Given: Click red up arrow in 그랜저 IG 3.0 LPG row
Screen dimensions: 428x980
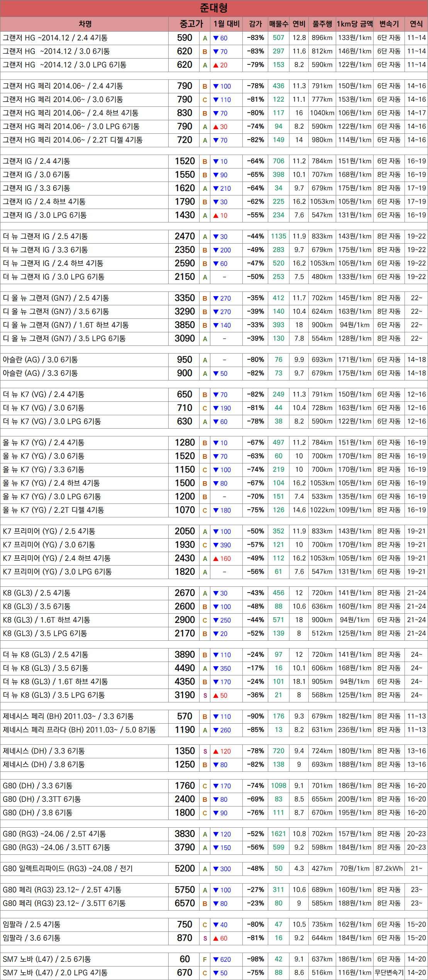Looking at the screenshot, I should tap(216, 216).
